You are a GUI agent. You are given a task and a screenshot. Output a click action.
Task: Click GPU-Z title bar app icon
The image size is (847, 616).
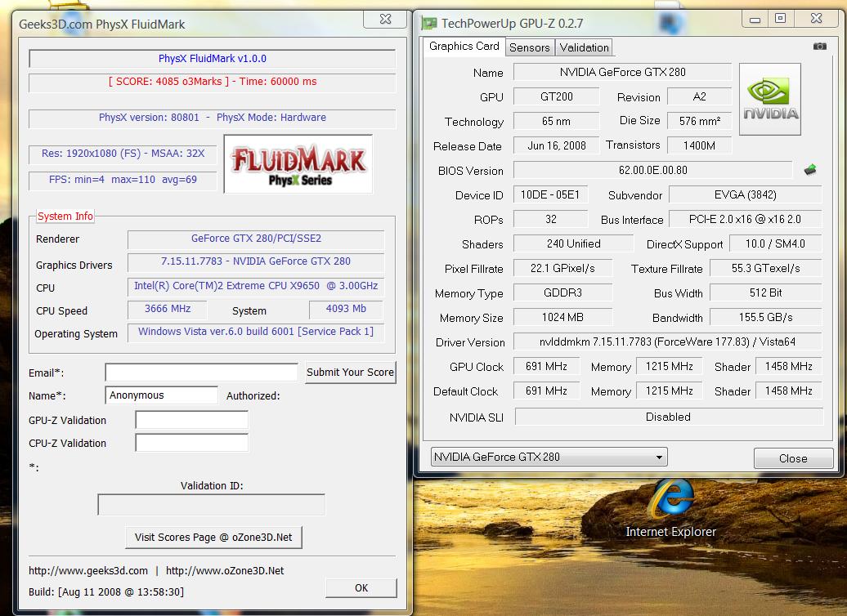coord(429,23)
